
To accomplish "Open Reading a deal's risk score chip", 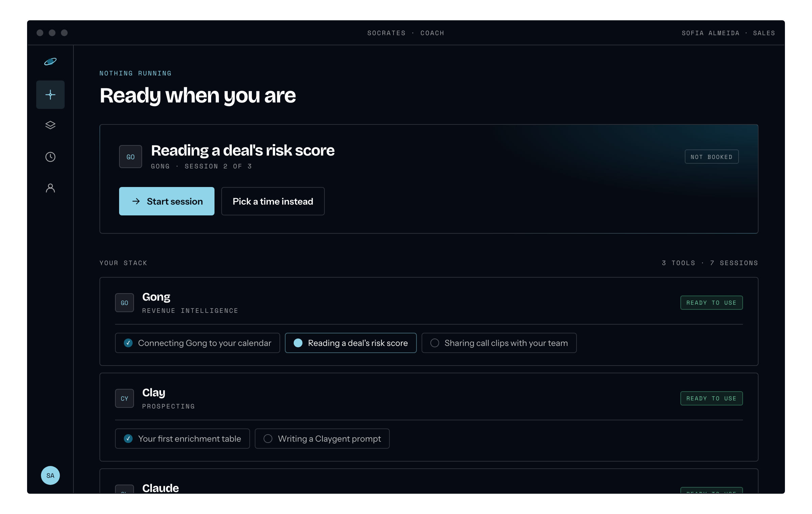I will (x=351, y=343).
